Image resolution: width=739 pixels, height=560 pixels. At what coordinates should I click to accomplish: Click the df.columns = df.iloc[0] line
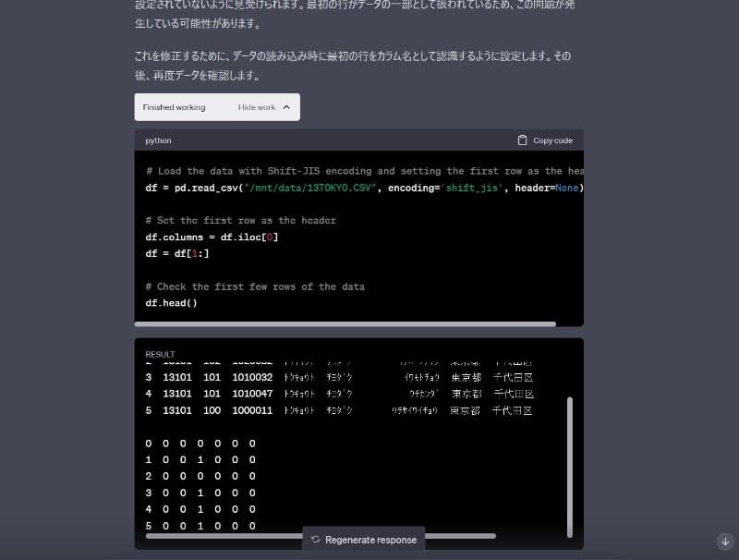[x=212, y=237]
